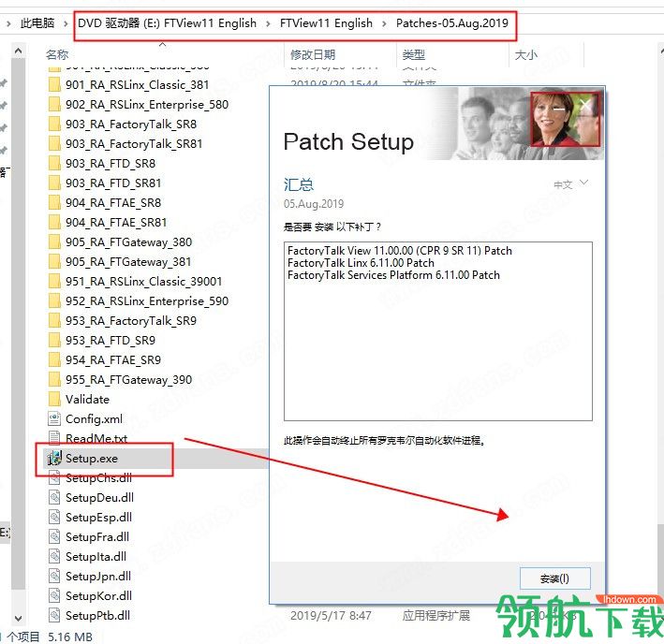Click the 904_RA_FTAE_SR8 folder icon
Image resolution: width=664 pixels, height=644 pixels.
(54, 203)
